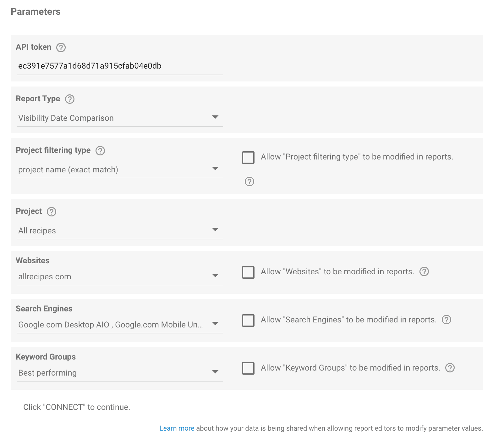The height and width of the screenshot is (441, 504).
Task: Toggle Allow Keyword Groups to be modified
Action: [x=248, y=368]
